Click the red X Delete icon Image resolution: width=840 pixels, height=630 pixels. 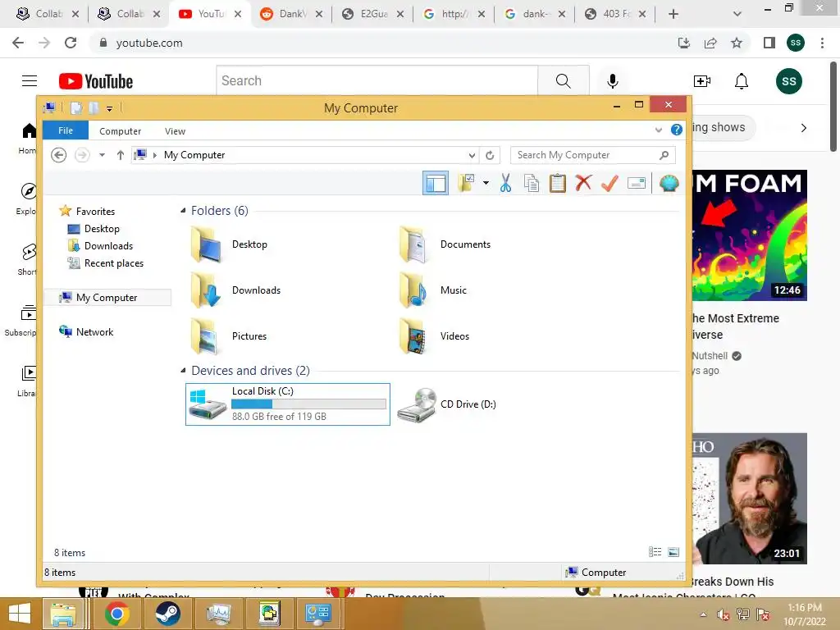tap(583, 183)
